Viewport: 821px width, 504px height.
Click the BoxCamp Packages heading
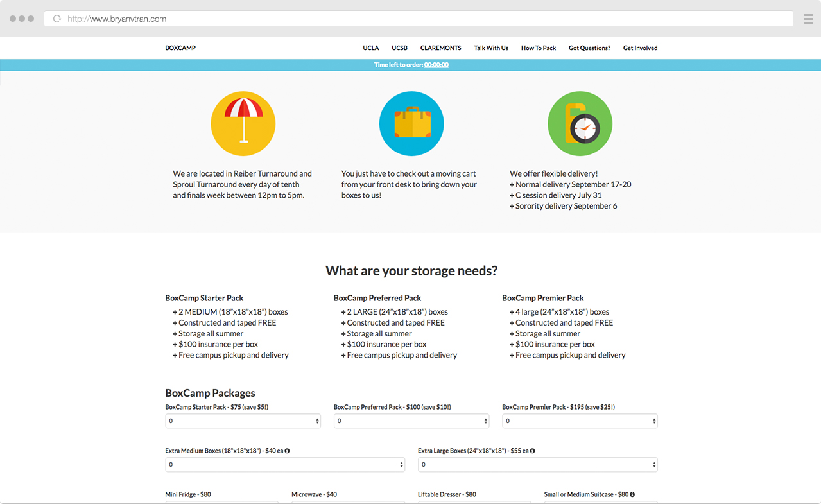[210, 393]
